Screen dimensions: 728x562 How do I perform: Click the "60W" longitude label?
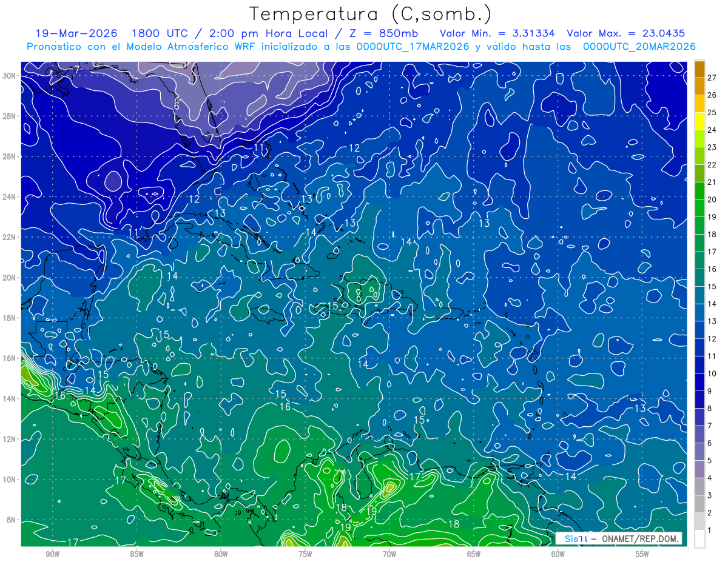coord(558,554)
